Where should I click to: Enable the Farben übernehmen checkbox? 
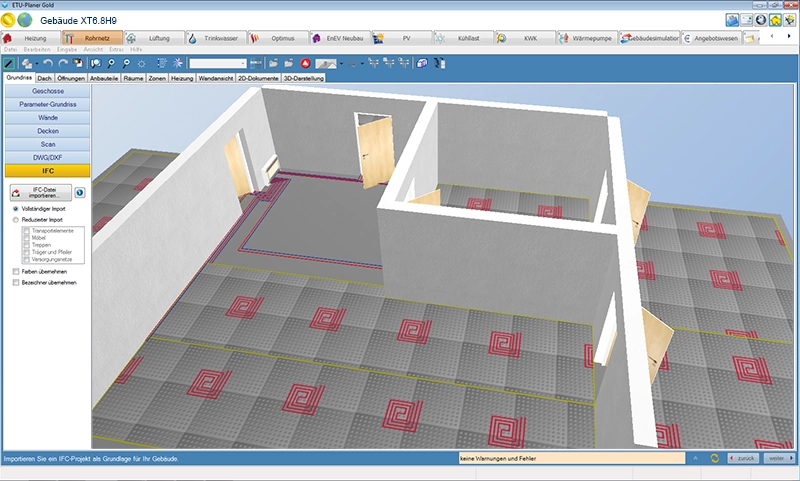[x=15, y=271]
